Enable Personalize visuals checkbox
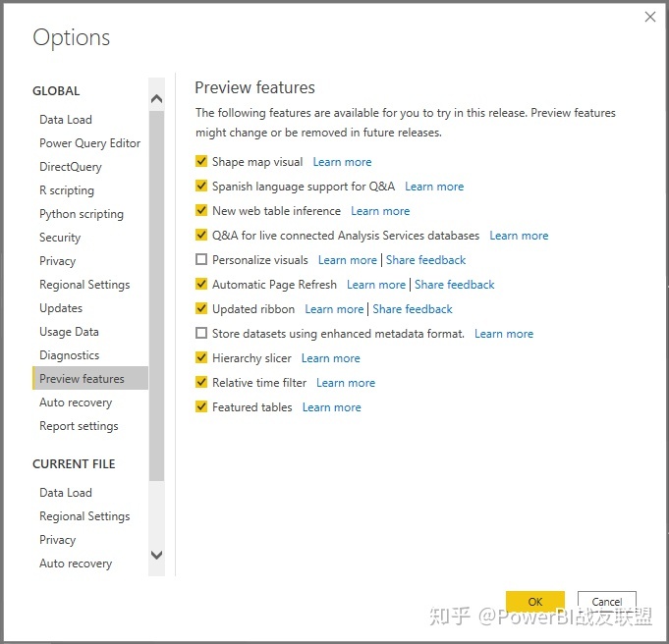Viewport: 669px width, 644px height. (201, 259)
